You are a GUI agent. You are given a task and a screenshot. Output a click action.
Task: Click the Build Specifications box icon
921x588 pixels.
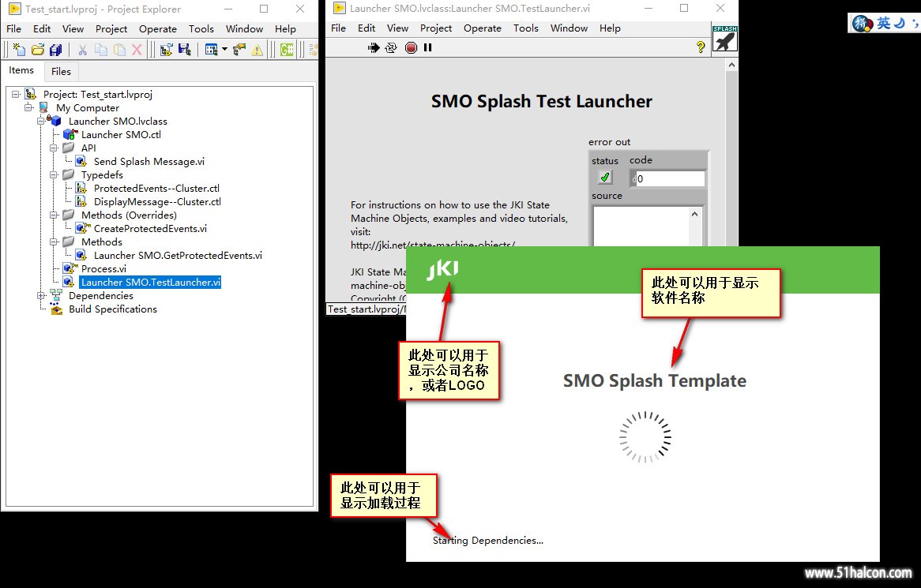(x=56, y=309)
